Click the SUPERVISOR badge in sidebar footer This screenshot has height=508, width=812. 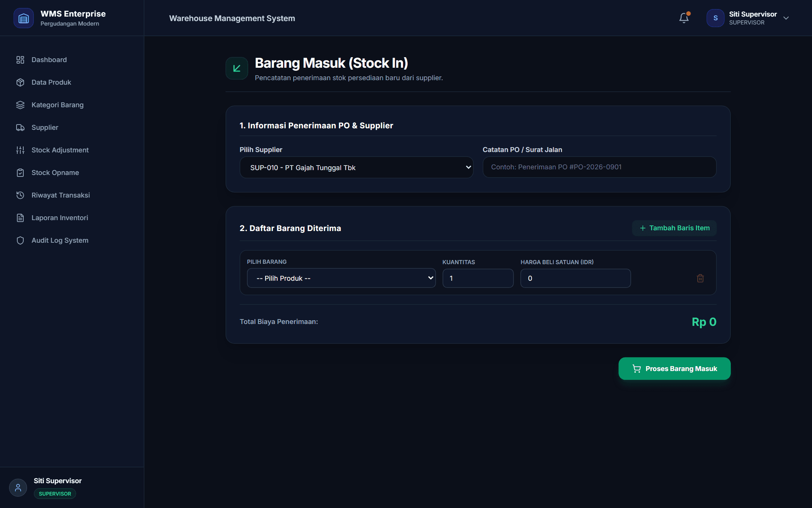[x=55, y=494]
